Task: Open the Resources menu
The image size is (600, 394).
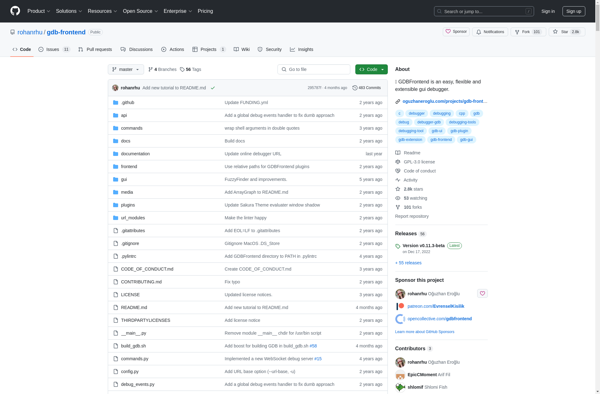Action: (102, 11)
